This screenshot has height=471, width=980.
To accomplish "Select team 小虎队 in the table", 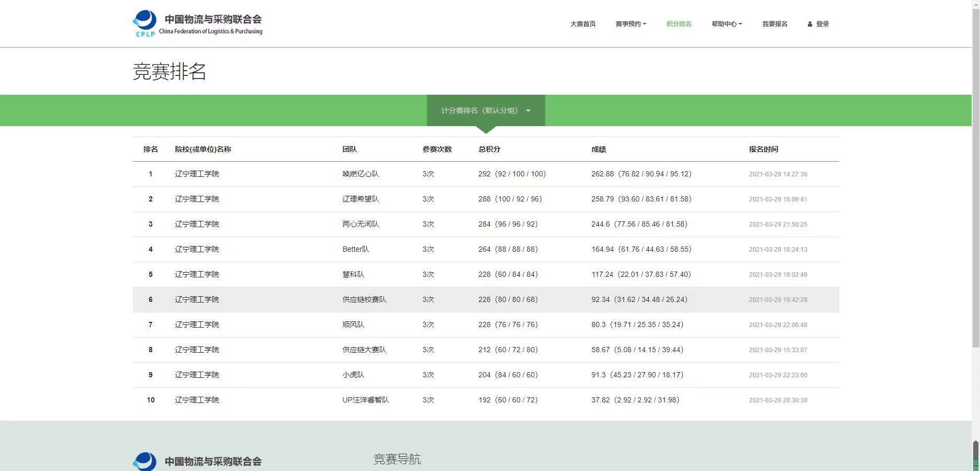I will pyautogui.click(x=353, y=375).
